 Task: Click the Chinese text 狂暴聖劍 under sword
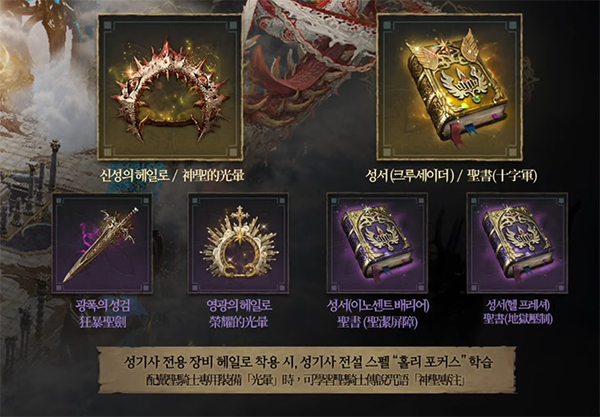(103, 322)
